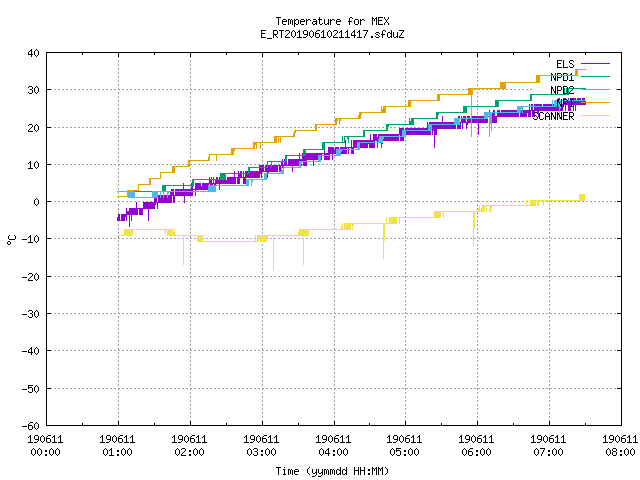Click the y-axis value 30
The width and height of the screenshot is (640, 480).
33,90
